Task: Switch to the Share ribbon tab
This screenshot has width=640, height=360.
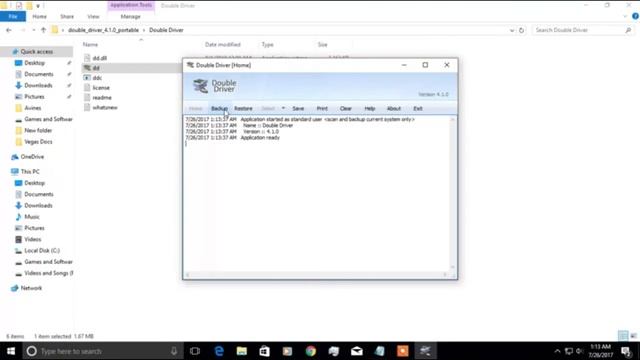Action: point(67,16)
